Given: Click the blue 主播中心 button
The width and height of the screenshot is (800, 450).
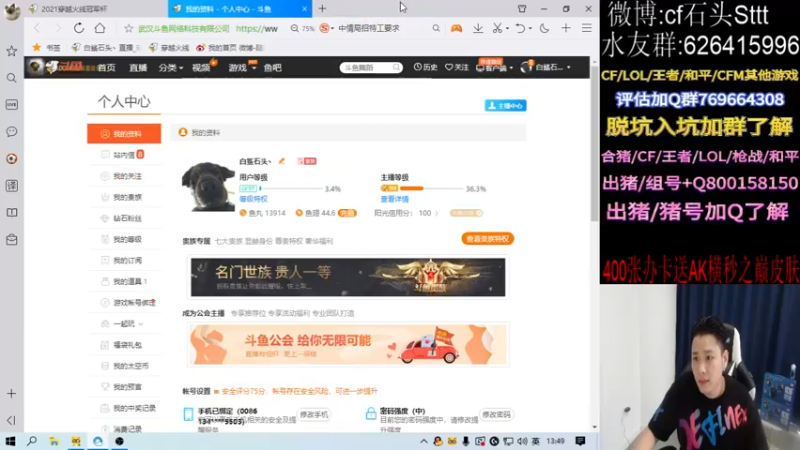Looking at the screenshot, I should tap(505, 106).
